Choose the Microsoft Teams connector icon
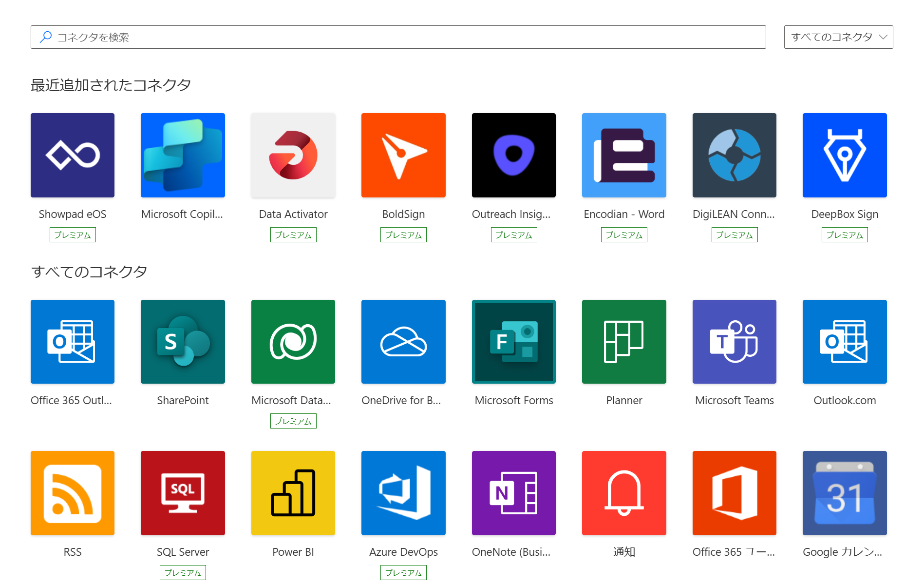924x585 pixels. (x=735, y=342)
